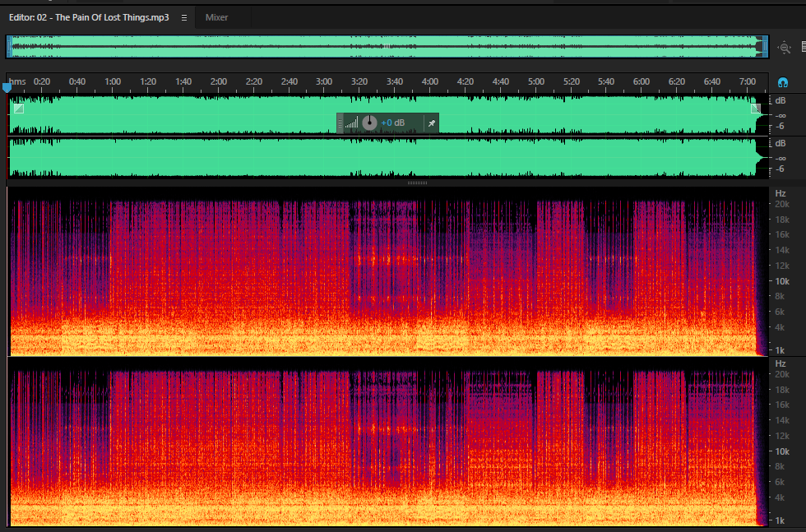806x532 pixels.
Task: Click the Hz label of the upper spectrogram
Action: 781,193
